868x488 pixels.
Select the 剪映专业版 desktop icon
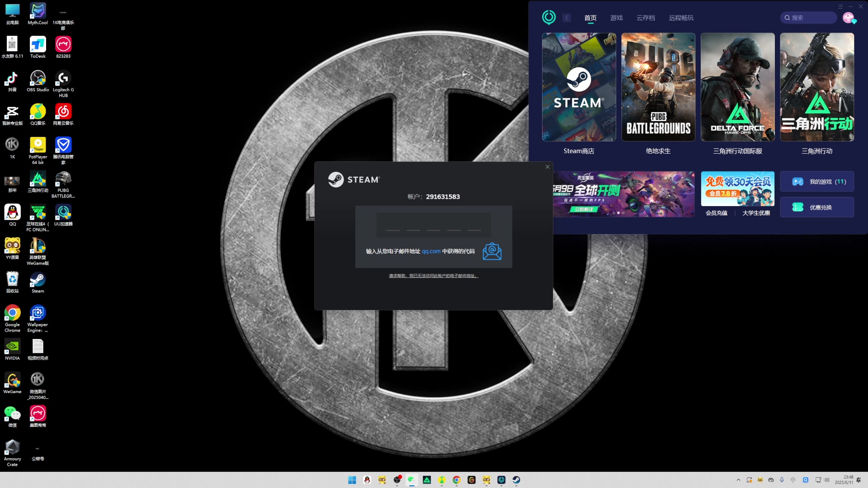click(x=12, y=114)
